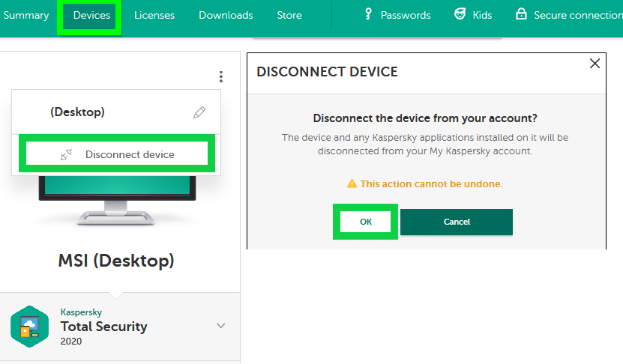Click the three-dot device options menu
This screenshot has height=364, width=623.
(x=220, y=76)
